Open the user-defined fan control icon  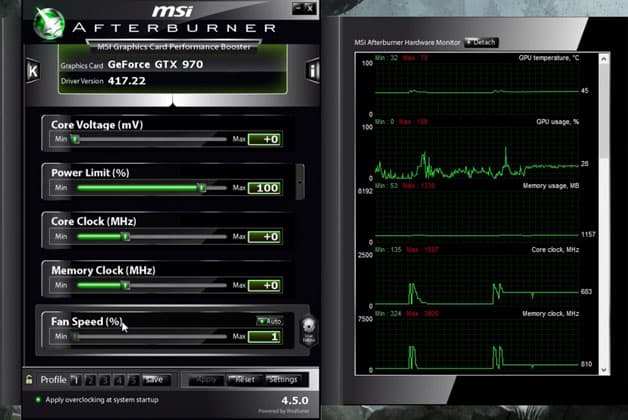[309, 331]
